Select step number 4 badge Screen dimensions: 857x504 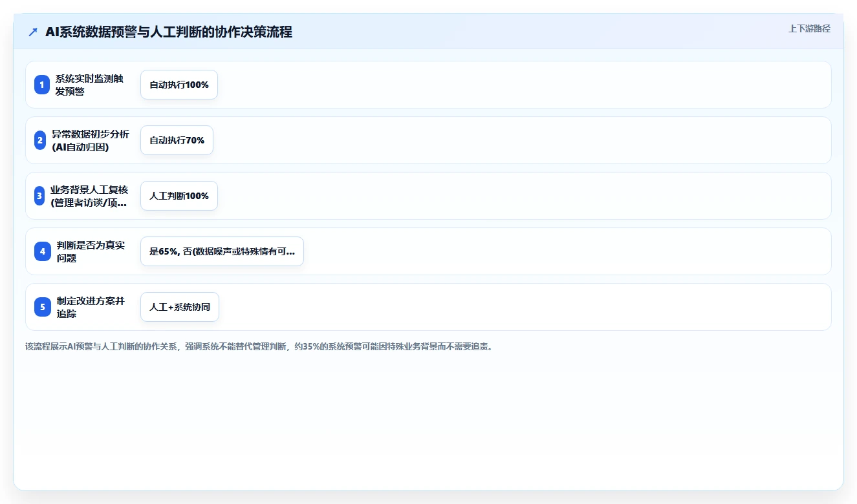(43, 251)
